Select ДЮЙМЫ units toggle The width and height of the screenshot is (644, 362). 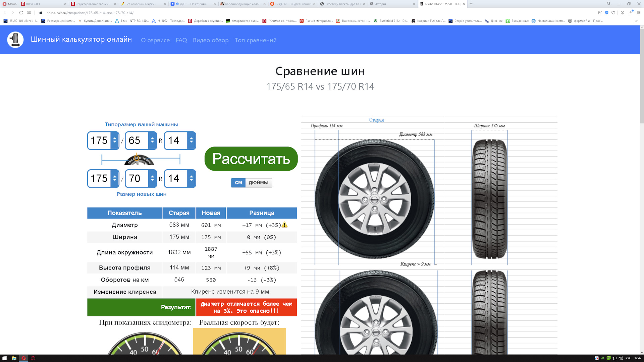click(258, 183)
